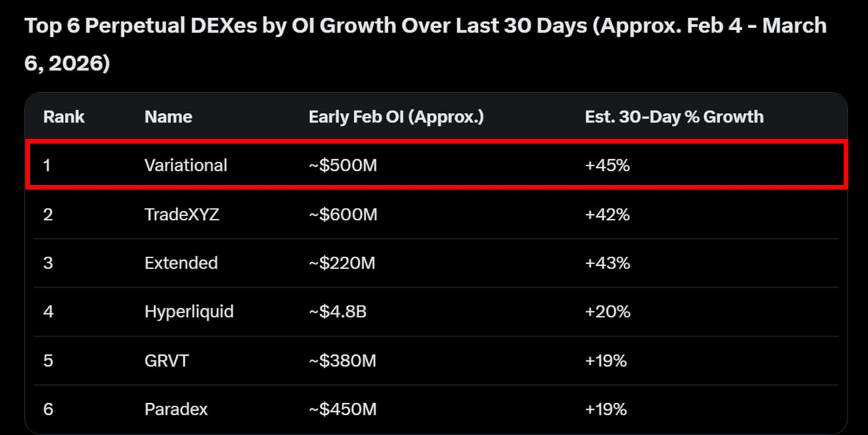Image resolution: width=868 pixels, height=435 pixels.
Task: Click the +20% growth value
Action: click(608, 312)
